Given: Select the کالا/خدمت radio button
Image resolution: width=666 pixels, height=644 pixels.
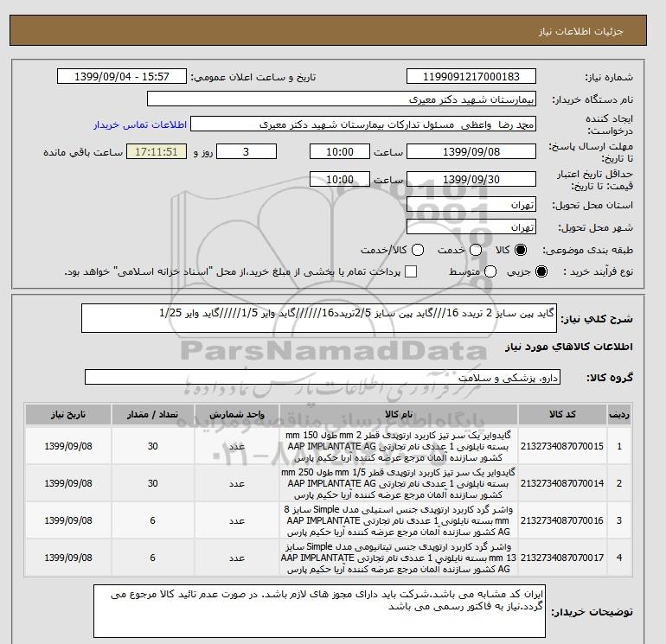Looking at the screenshot, I should click(418, 250).
